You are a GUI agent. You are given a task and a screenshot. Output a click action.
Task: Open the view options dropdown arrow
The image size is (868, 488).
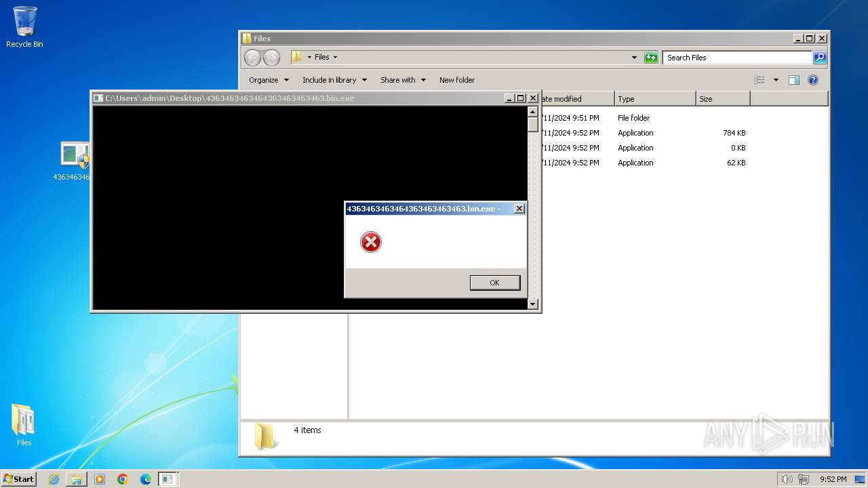pos(776,80)
